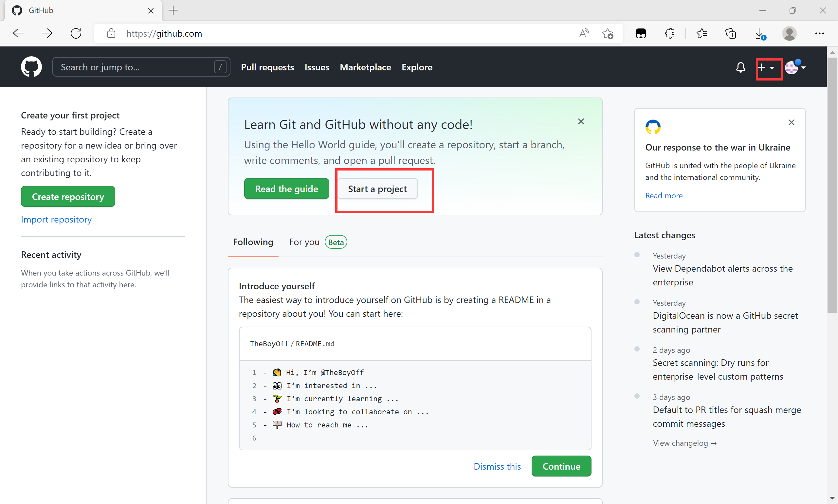Open Marketplace in the top navigation
838x504 pixels.
[x=365, y=67]
